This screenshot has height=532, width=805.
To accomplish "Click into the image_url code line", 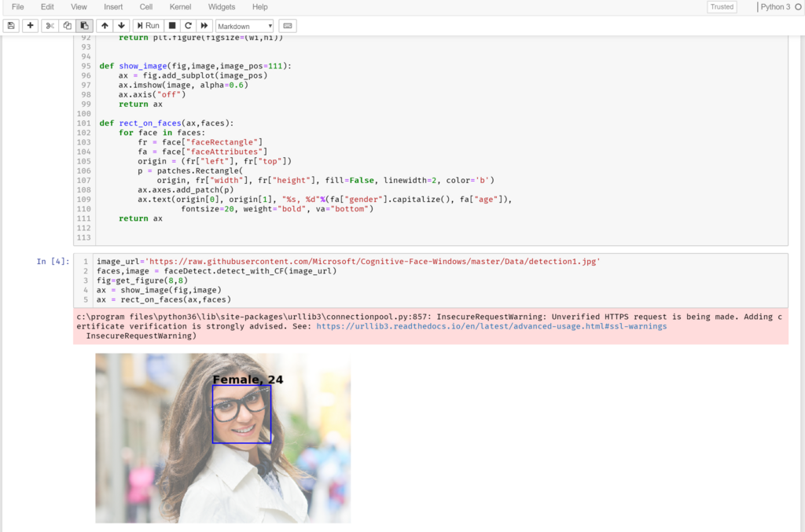I will [348, 262].
